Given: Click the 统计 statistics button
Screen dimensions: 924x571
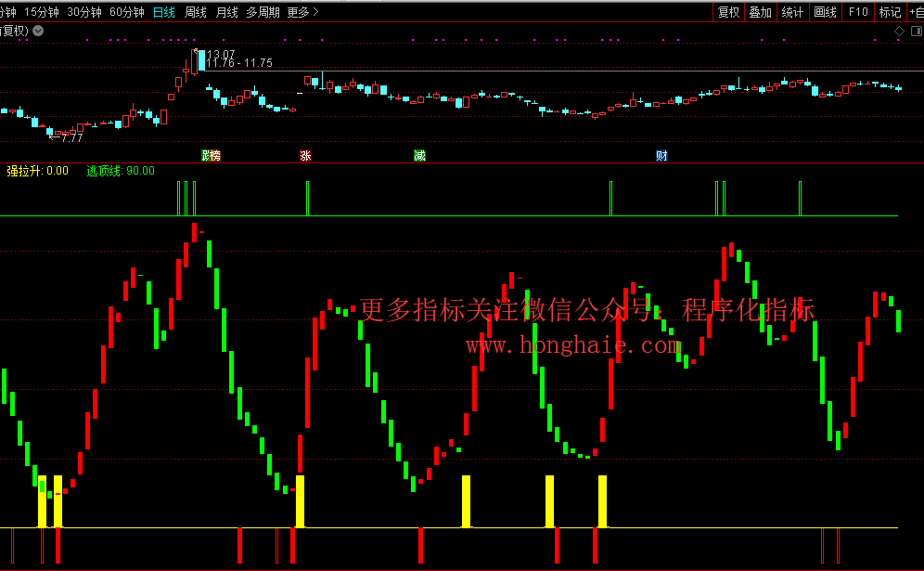Looking at the screenshot, I should coord(792,12).
